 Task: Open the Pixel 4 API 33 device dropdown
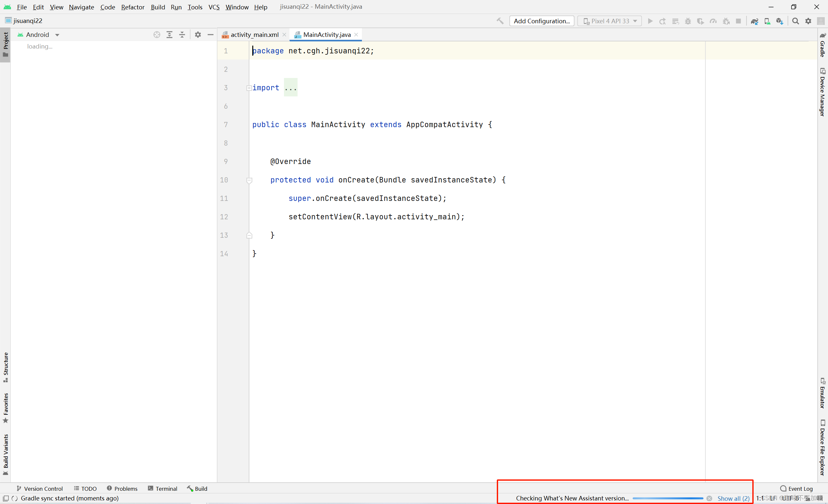click(x=610, y=21)
